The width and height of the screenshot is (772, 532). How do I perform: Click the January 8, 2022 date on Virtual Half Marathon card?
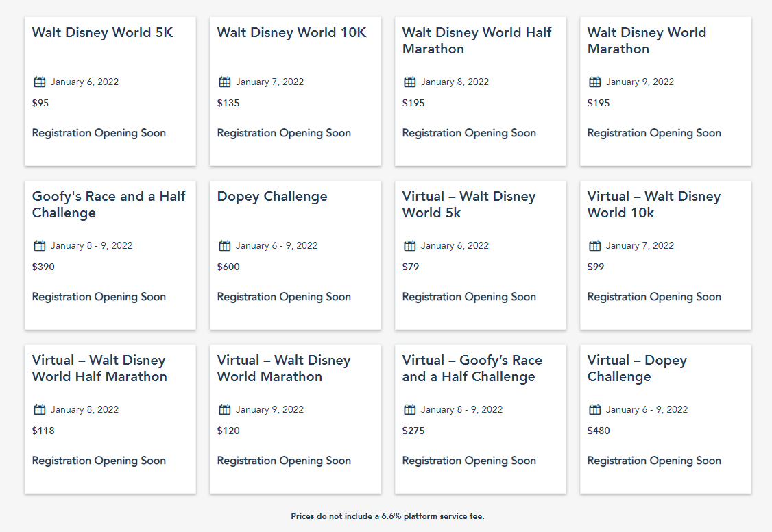(x=84, y=410)
